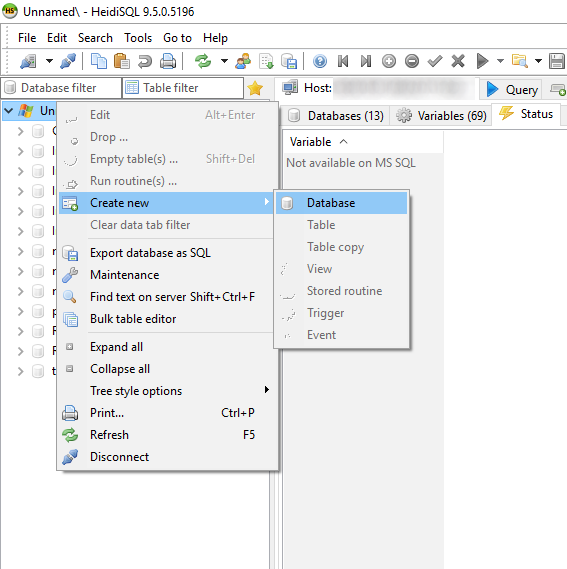Viewport: 567px width, 569px height.
Task: Click the new query tab icon
Action: [x=558, y=89]
